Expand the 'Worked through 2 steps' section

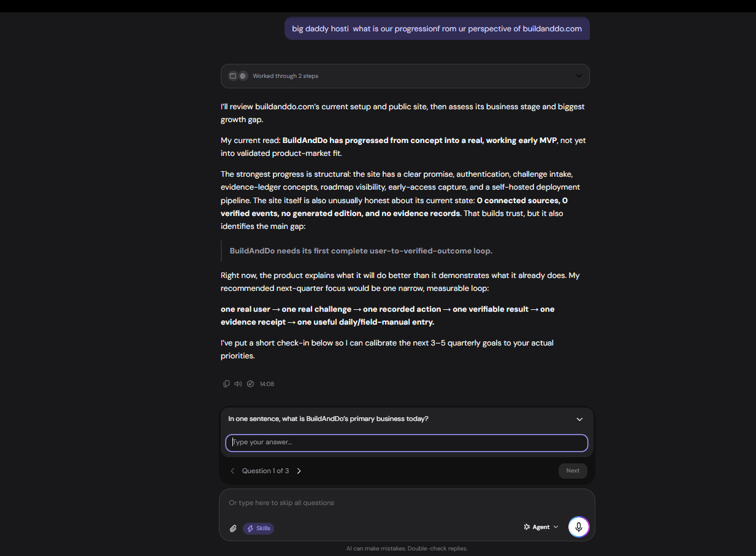[x=405, y=76]
